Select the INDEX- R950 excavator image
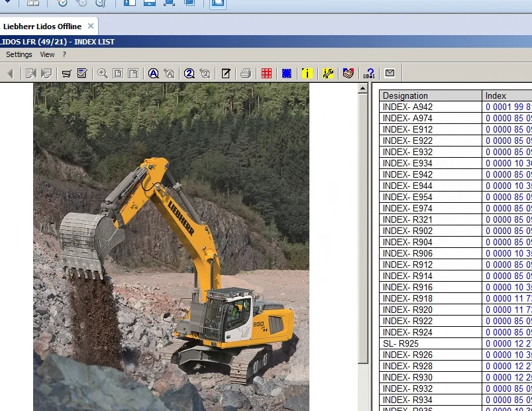The height and width of the screenshot is (411, 532). click(x=171, y=247)
